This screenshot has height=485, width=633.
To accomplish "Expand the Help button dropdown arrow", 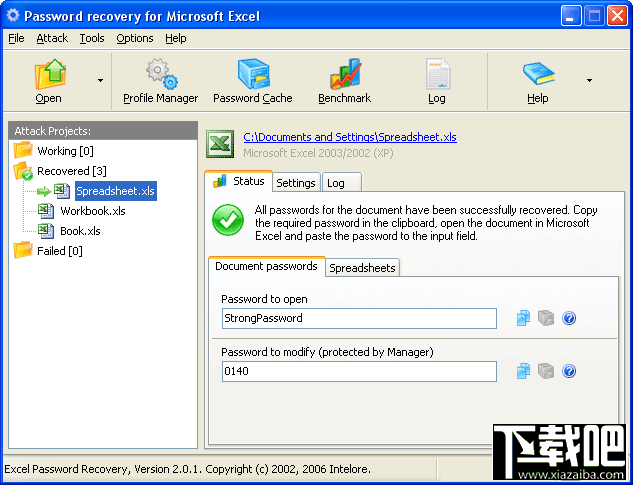I will 589,80.
